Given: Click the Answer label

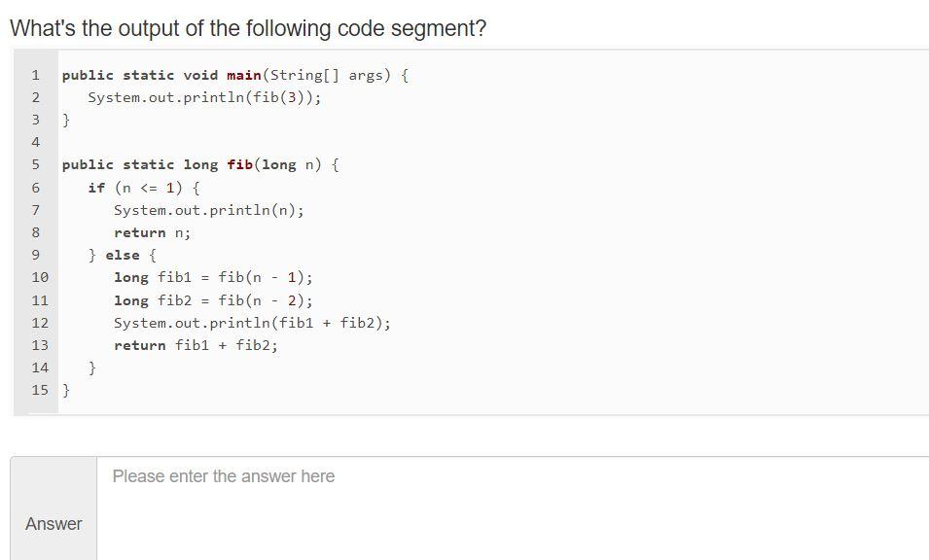Looking at the screenshot, I should coord(53,524).
